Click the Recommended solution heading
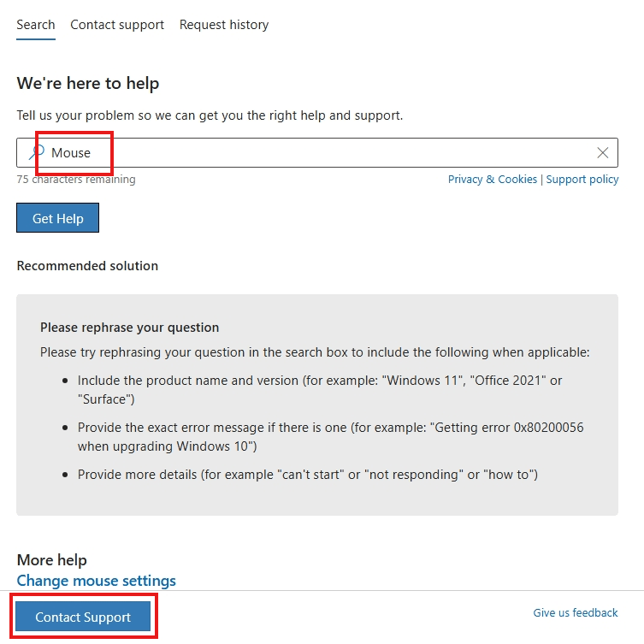Viewport: 644px width, 644px height. (x=87, y=266)
